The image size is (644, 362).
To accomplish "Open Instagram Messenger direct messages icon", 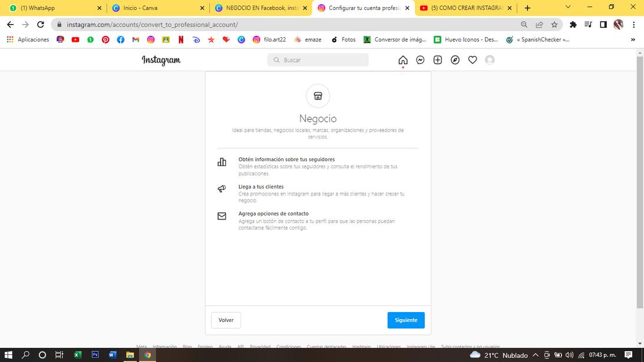I will [420, 60].
